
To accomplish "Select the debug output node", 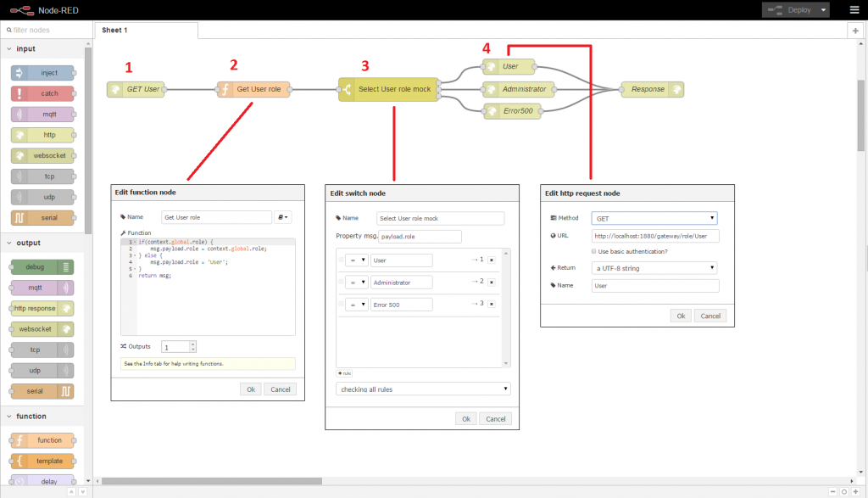I will point(42,267).
